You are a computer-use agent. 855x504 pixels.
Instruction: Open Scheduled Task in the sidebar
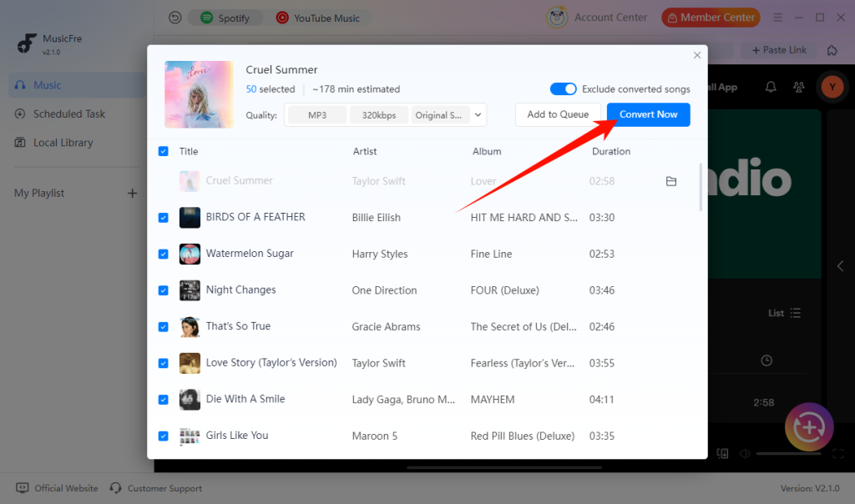click(x=77, y=113)
